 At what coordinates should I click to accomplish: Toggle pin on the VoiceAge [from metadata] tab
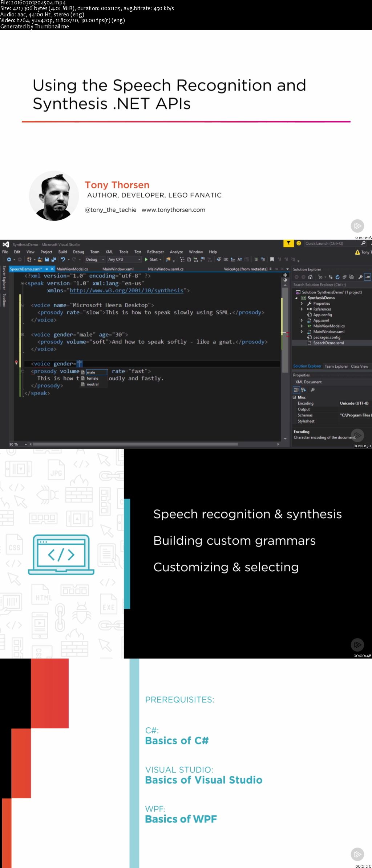(270, 269)
